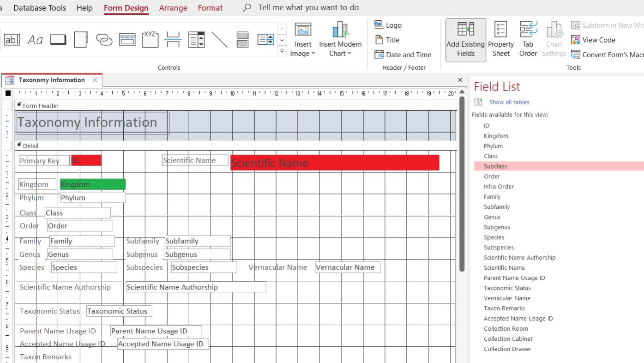The height and width of the screenshot is (363, 644).
Task: Switch to the Form Design tab
Action: [126, 8]
